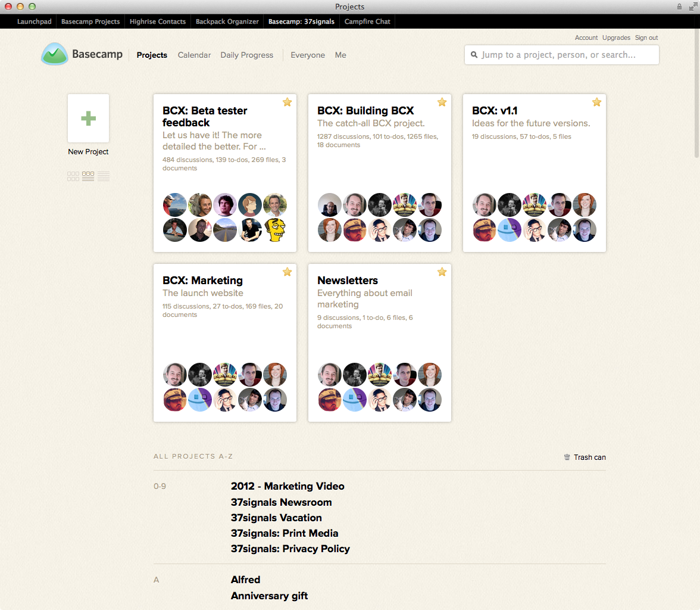
Task: Open the Calendar tab
Action: tap(194, 55)
